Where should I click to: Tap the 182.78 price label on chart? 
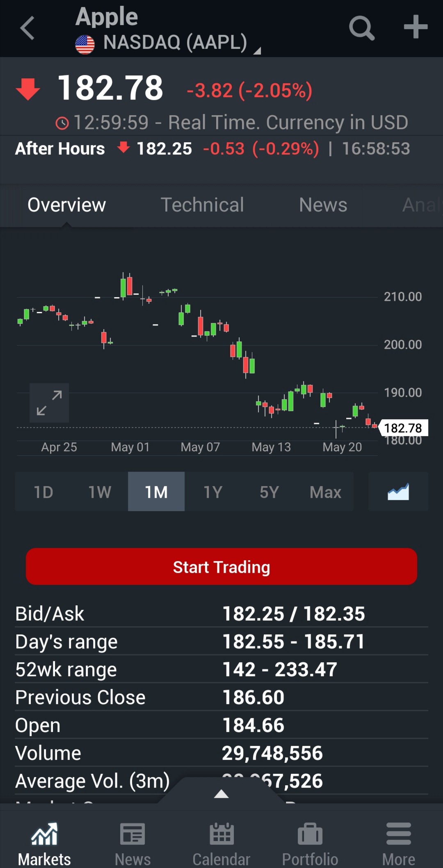click(x=403, y=428)
